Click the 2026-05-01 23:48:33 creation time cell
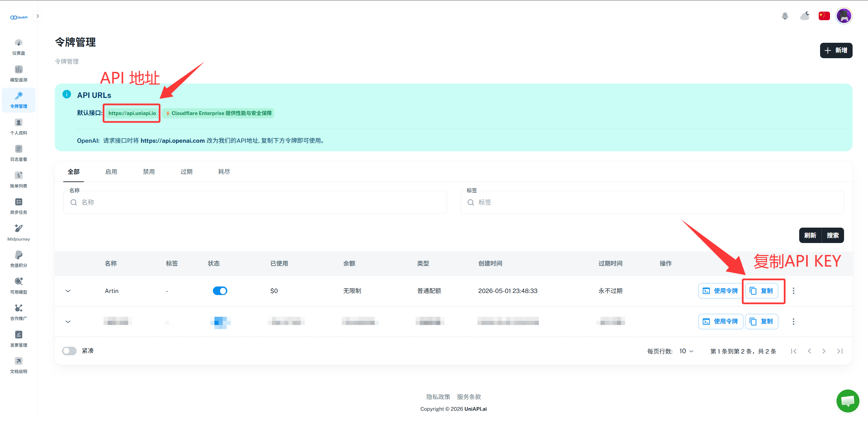The width and height of the screenshot is (868, 421). (x=508, y=291)
